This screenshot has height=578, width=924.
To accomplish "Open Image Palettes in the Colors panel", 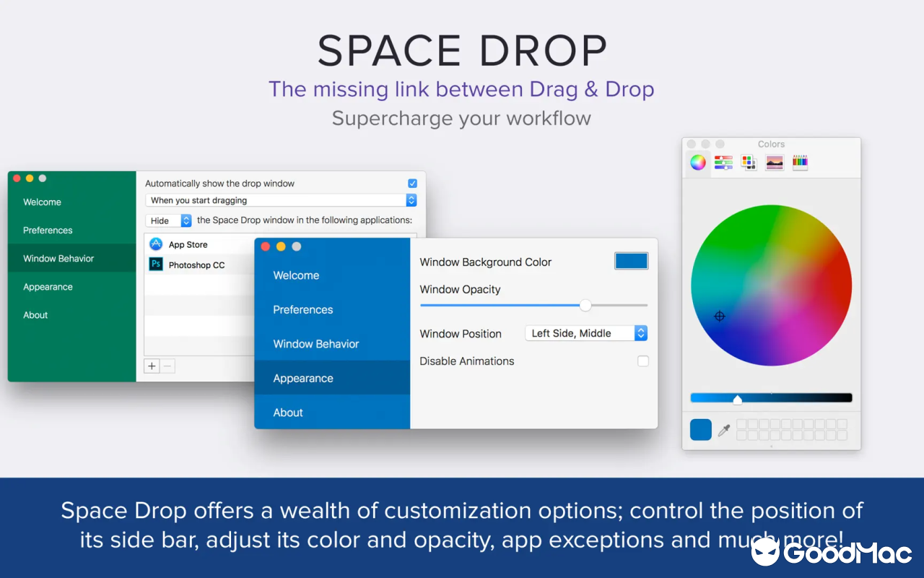I will point(774,162).
